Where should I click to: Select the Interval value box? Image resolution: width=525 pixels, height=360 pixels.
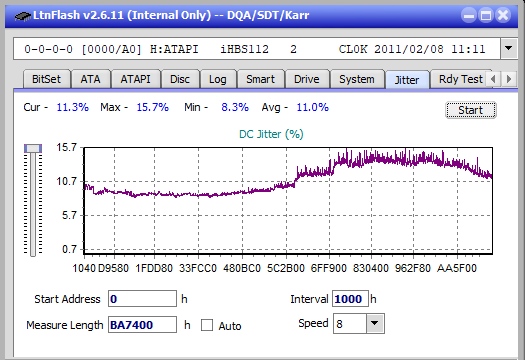(x=350, y=299)
